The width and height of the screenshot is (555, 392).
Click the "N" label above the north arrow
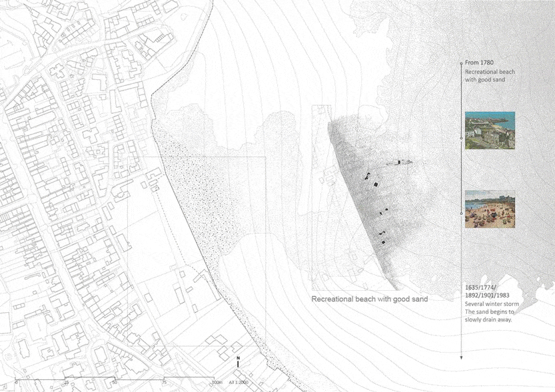coord(238,357)
